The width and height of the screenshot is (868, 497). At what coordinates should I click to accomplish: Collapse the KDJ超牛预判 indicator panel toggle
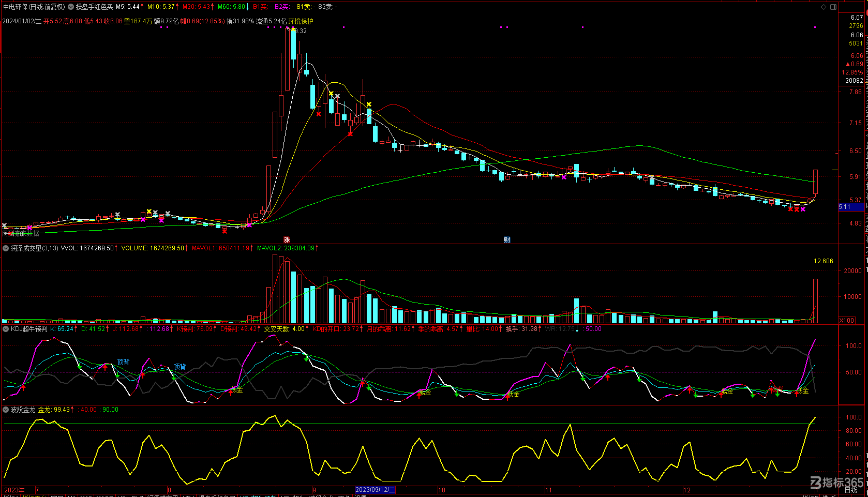pos(6,329)
